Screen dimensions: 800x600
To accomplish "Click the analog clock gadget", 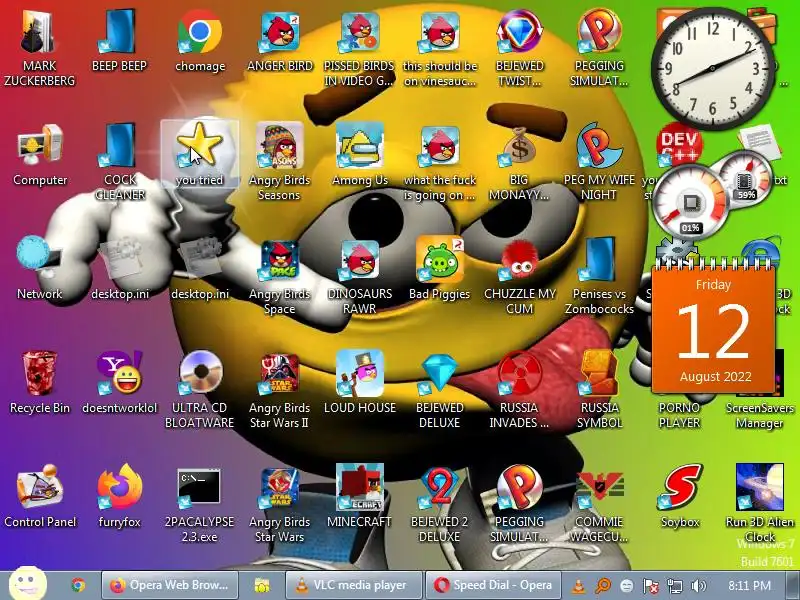I will tap(712, 68).
